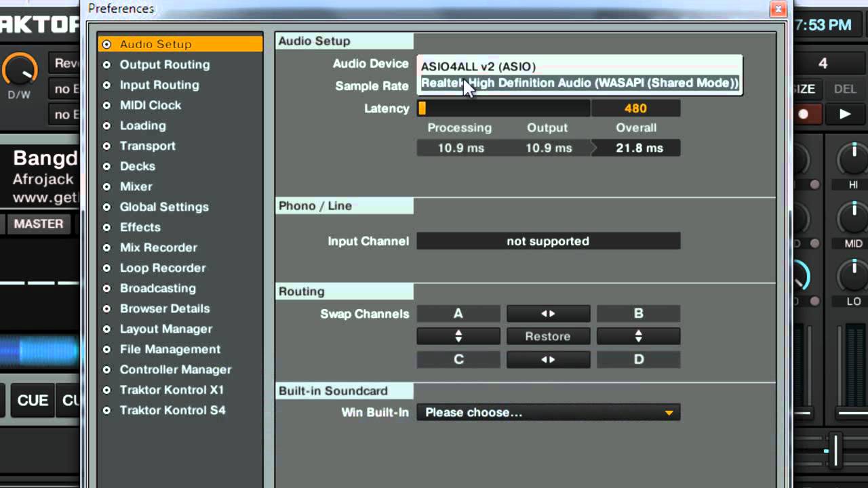Click the Output latency 10.9 ms value
This screenshot has width=868, height=488.
(548, 148)
